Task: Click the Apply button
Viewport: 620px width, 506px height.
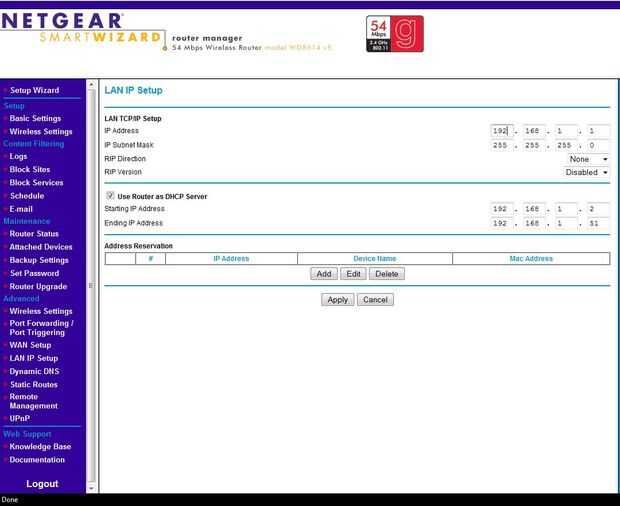Action: 337,300
